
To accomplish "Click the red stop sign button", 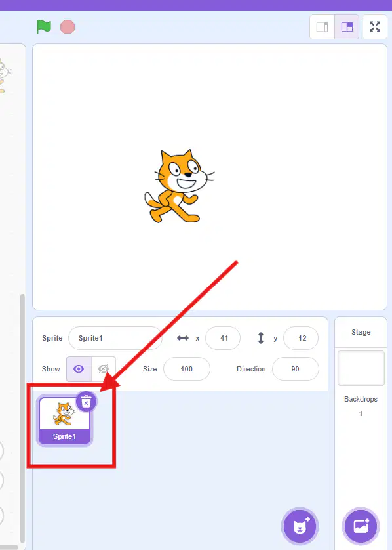I will (x=68, y=27).
